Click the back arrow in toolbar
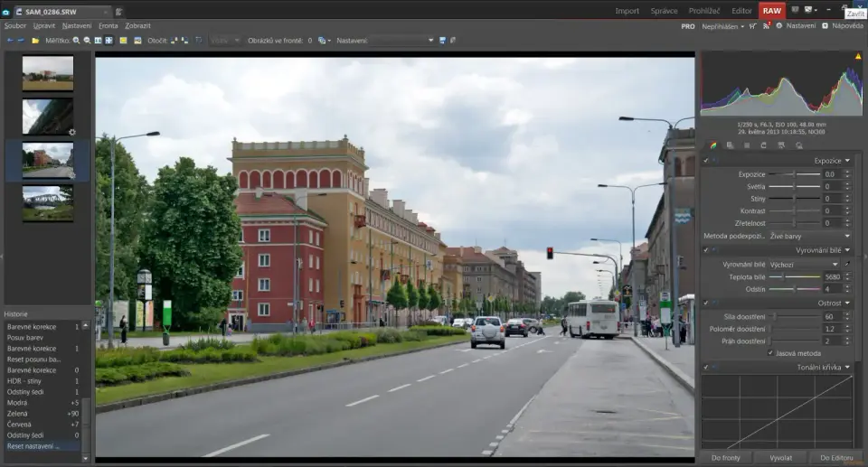 10,41
